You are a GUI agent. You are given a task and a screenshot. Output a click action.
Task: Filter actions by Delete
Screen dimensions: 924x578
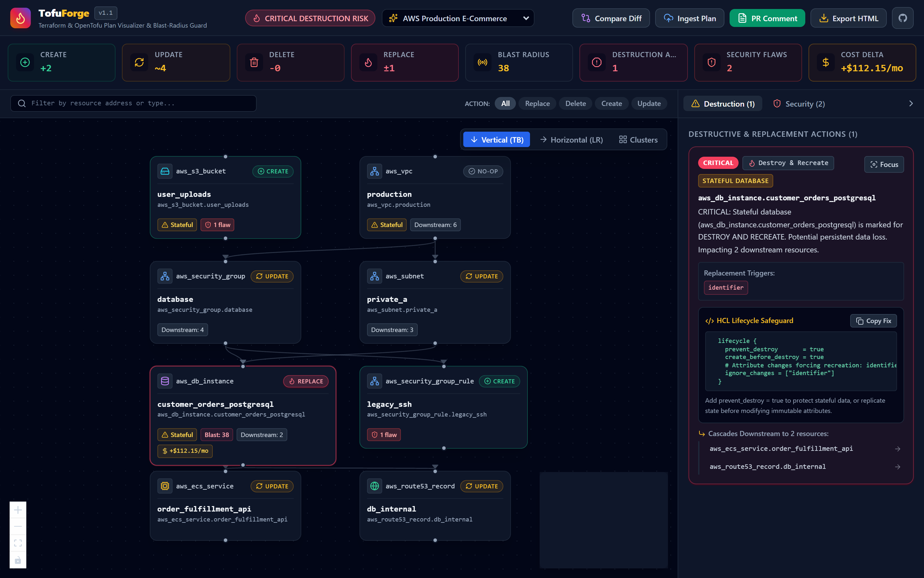point(575,104)
